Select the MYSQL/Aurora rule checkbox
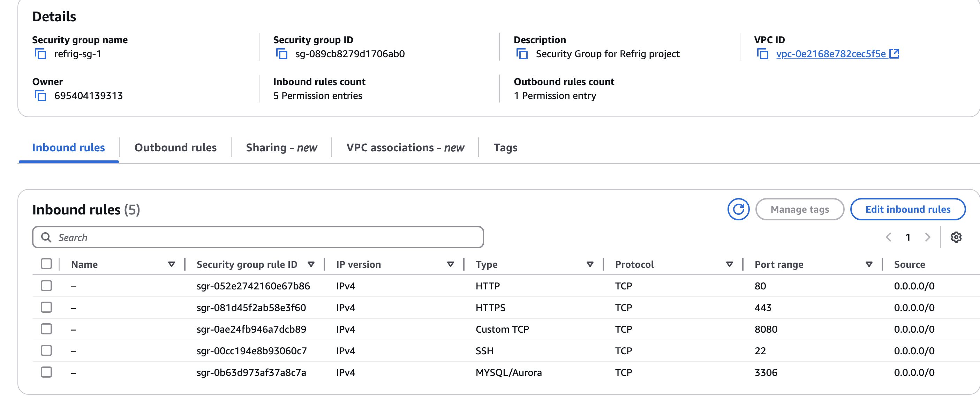 click(x=46, y=372)
